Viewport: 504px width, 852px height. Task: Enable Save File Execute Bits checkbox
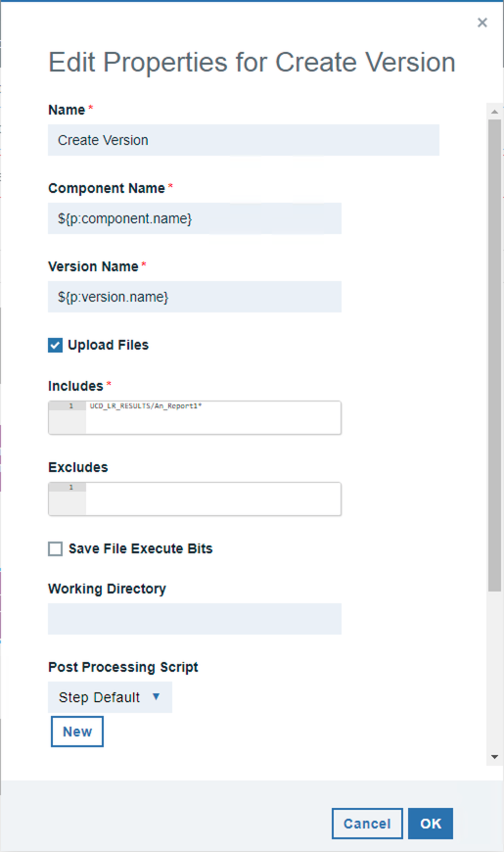point(56,548)
